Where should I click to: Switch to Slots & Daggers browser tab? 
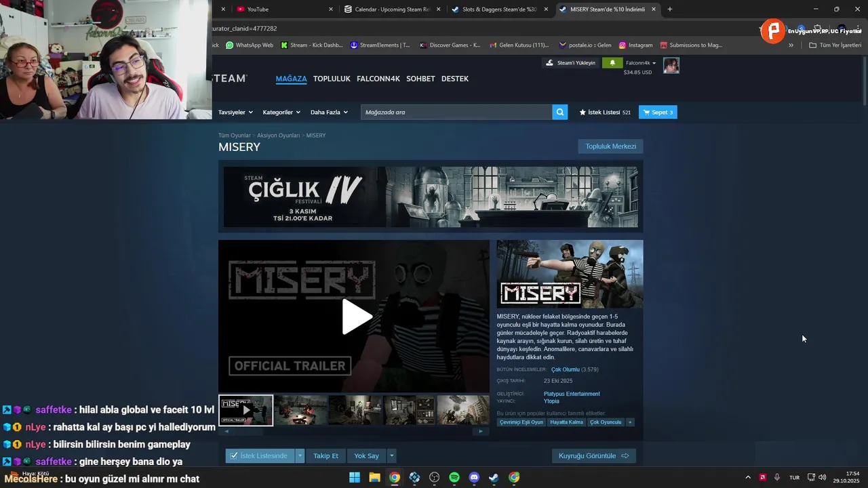(500, 9)
